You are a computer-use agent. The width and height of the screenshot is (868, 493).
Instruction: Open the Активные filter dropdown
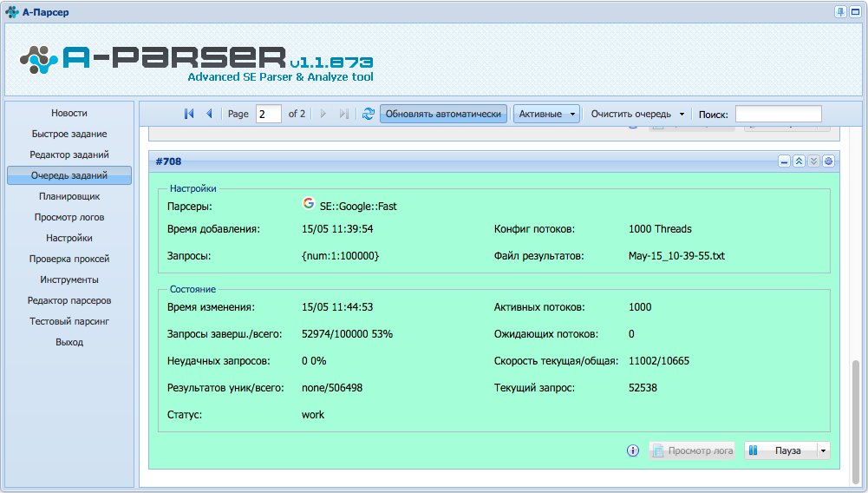coord(546,114)
